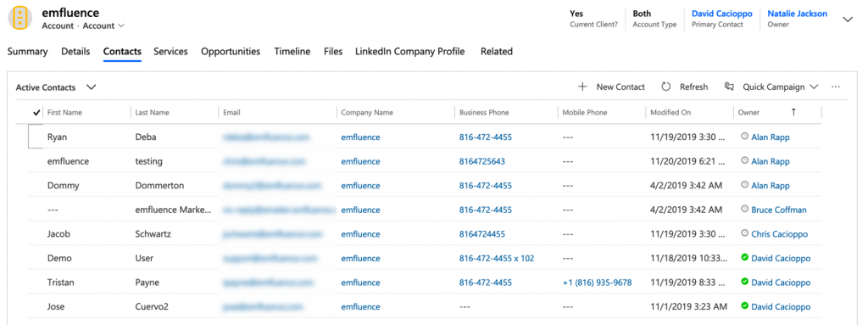This screenshot has width=868, height=325.
Task: Open the three-dot more commands menu
Action: pyautogui.click(x=836, y=87)
